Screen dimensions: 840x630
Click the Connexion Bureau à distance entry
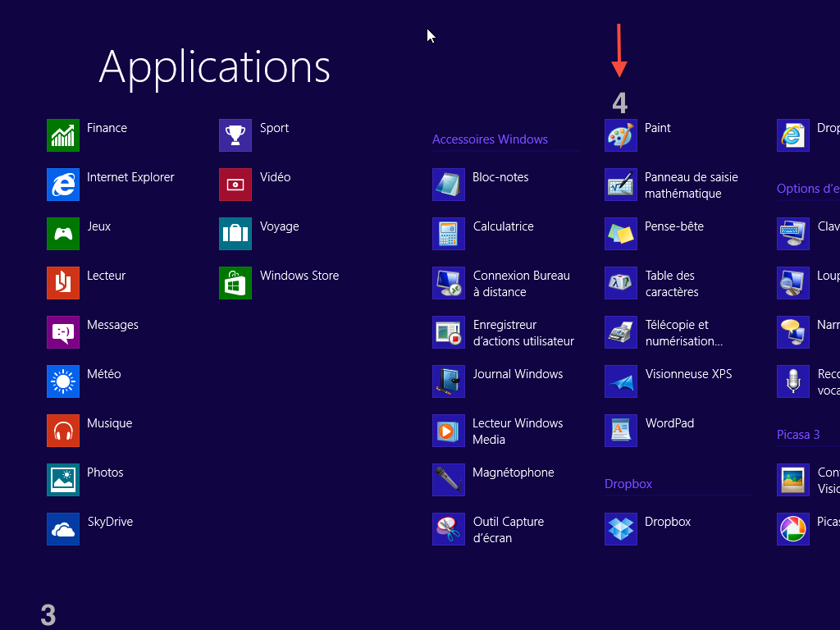(521, 284)
